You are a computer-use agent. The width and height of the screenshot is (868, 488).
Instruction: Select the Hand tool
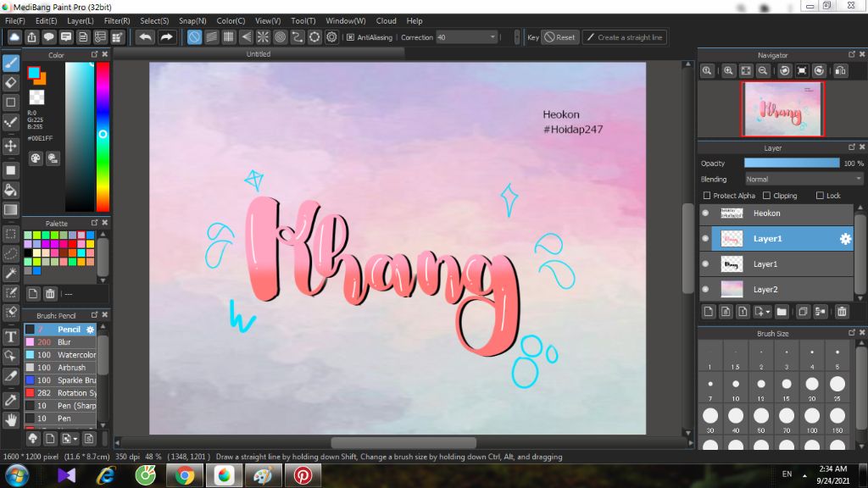click(x=10, y=420)
